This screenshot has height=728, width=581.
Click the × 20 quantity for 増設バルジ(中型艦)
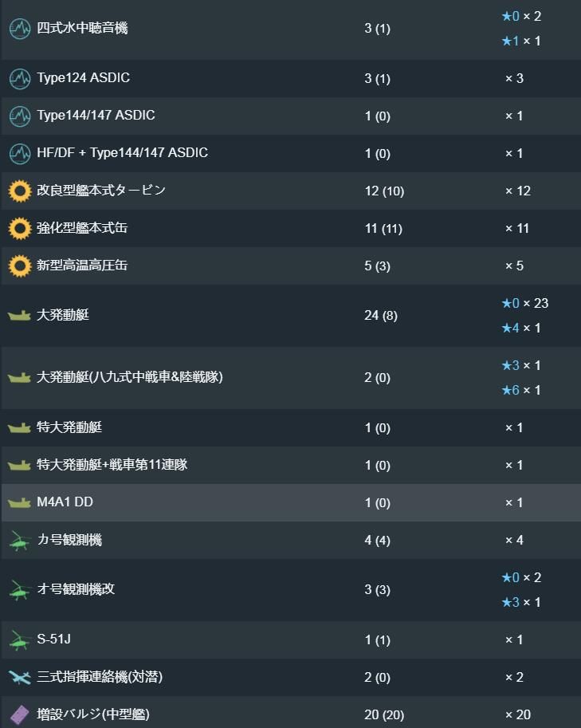(518, 714)
